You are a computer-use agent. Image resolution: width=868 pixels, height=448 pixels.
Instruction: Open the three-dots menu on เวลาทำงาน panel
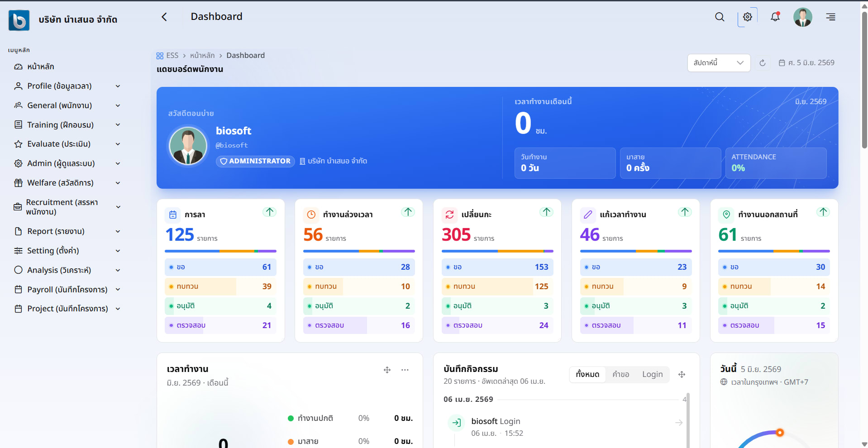(405, 370)
